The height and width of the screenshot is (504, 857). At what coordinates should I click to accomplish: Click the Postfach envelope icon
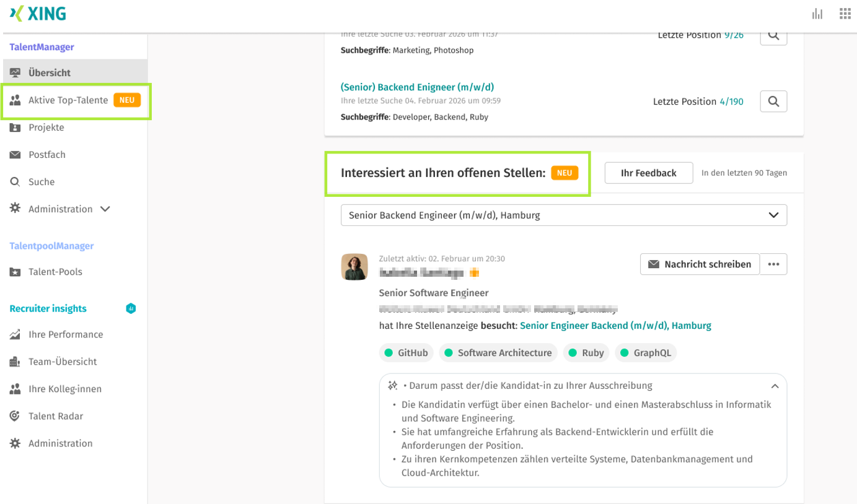15,154
